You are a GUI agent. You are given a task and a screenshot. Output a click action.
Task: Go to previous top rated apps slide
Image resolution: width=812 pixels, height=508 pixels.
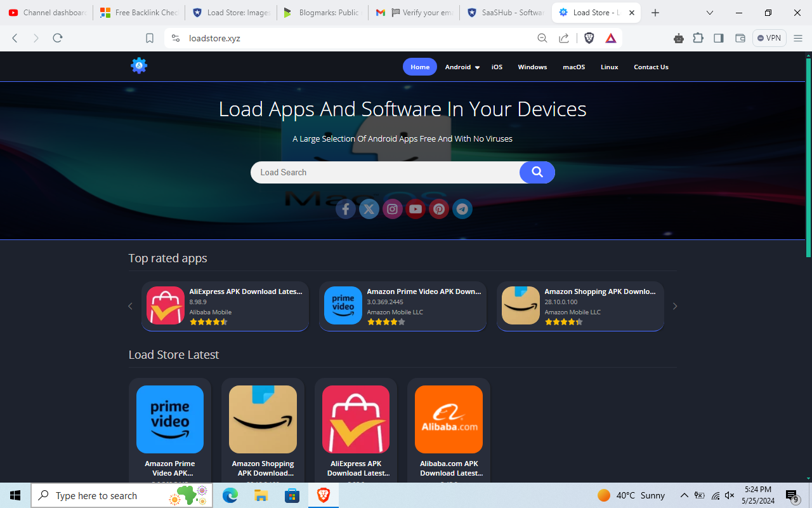131,306
